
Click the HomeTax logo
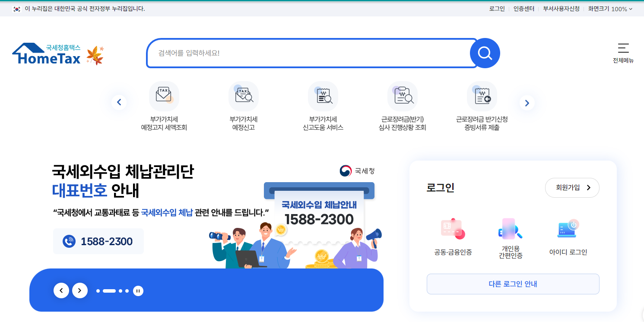click(x=47, y=54)
